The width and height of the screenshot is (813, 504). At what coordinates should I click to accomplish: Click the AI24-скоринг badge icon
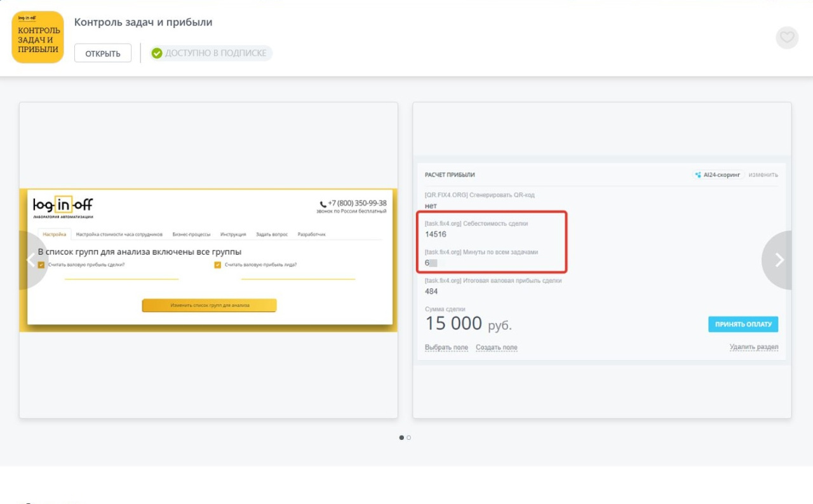(x=699, y=175)
